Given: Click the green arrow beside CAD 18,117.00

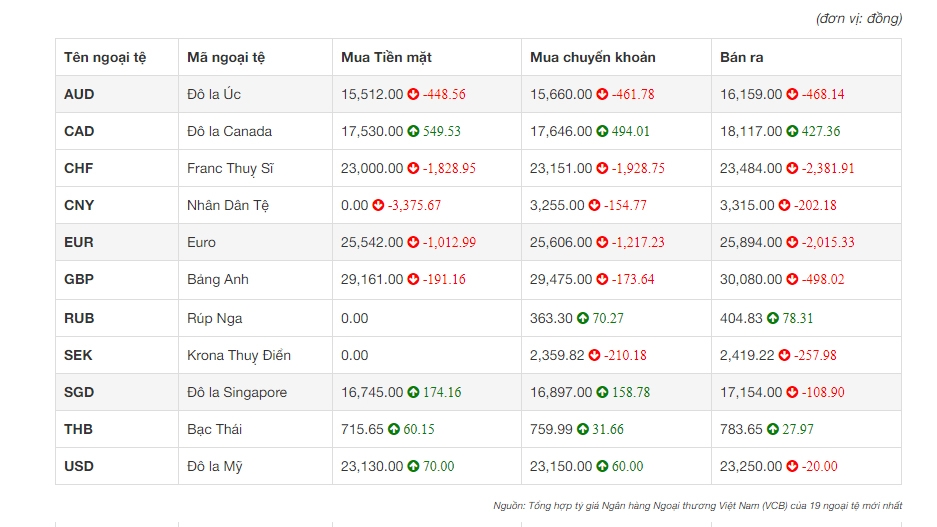Looking at the screenshot, I should tap(792, 131).
